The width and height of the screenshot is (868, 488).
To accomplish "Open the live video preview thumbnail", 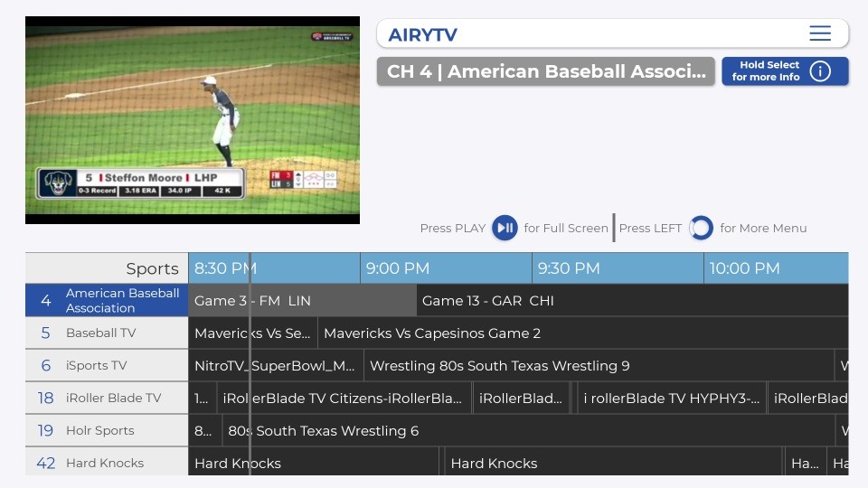I will (x=192, y=120).
